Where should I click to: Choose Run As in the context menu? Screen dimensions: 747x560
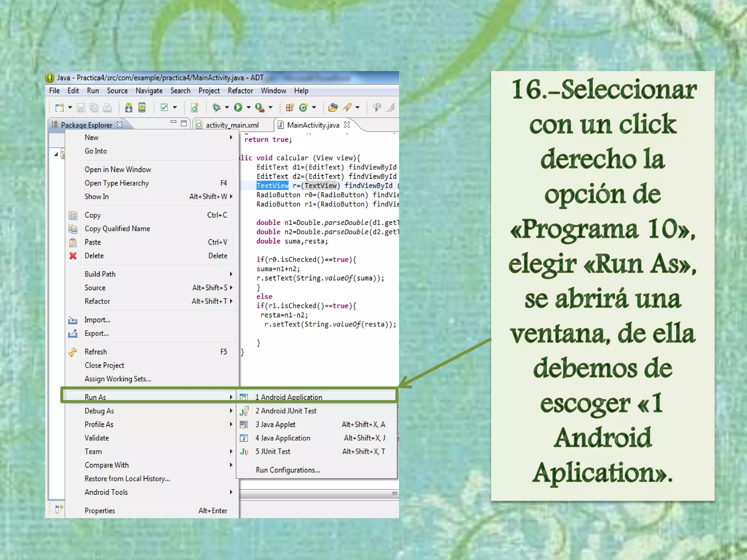[151, 397]
